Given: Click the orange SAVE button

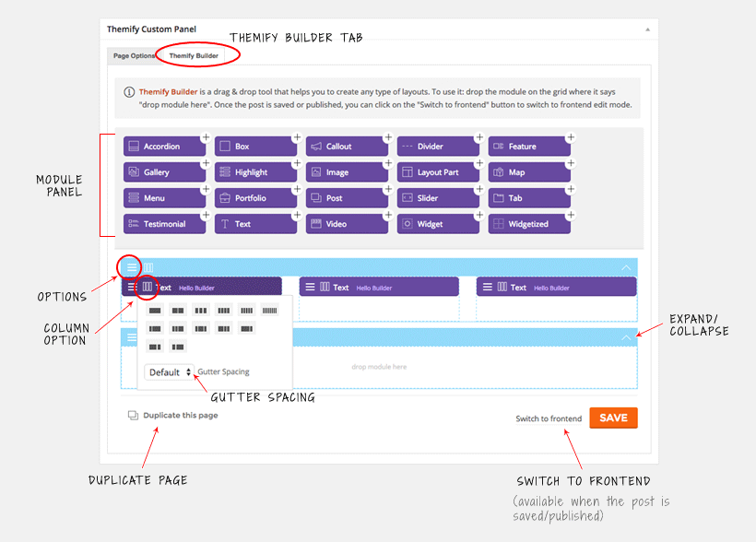Looking at the screenshot, I should point(613,418).
